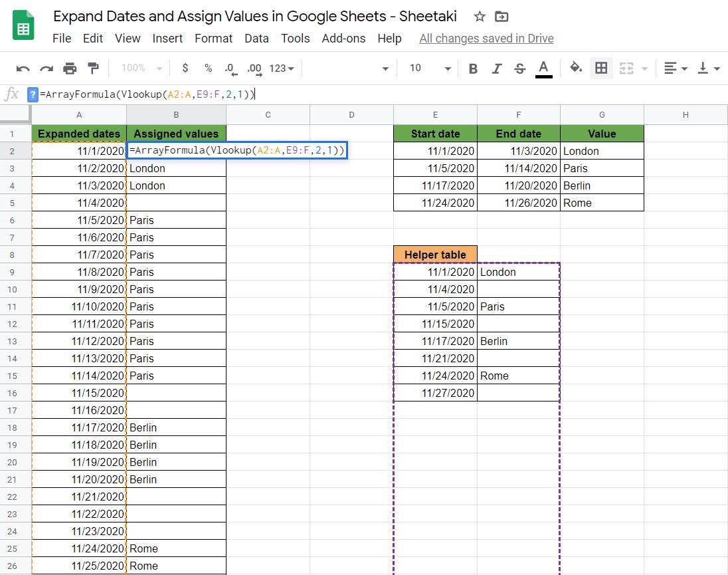
Task: Click the All changes saved in Drive link
Action: [x=486, y=39]
